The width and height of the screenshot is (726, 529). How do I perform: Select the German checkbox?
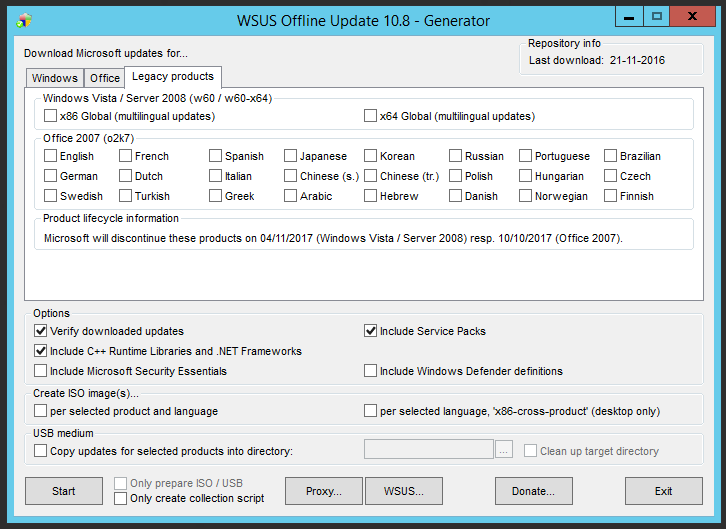click(x=50, y=176)
